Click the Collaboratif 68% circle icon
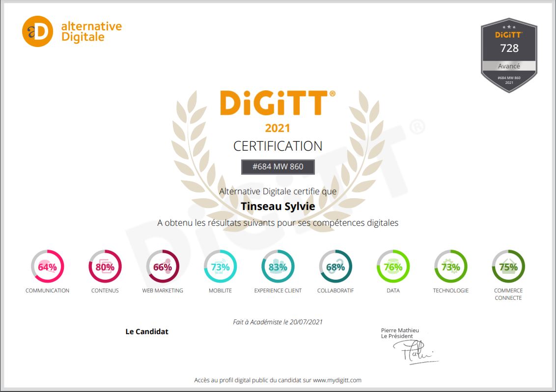This screenshot has width=556, height=392. 335,267
